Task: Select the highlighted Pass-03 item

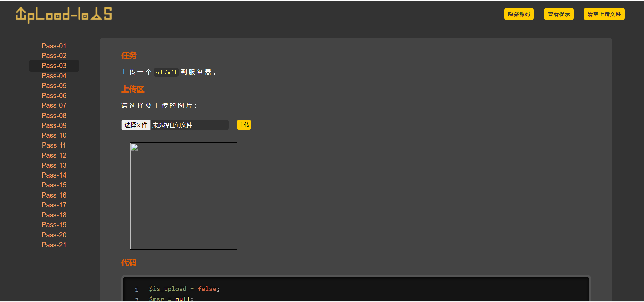Action: click(x=54, y=66)
